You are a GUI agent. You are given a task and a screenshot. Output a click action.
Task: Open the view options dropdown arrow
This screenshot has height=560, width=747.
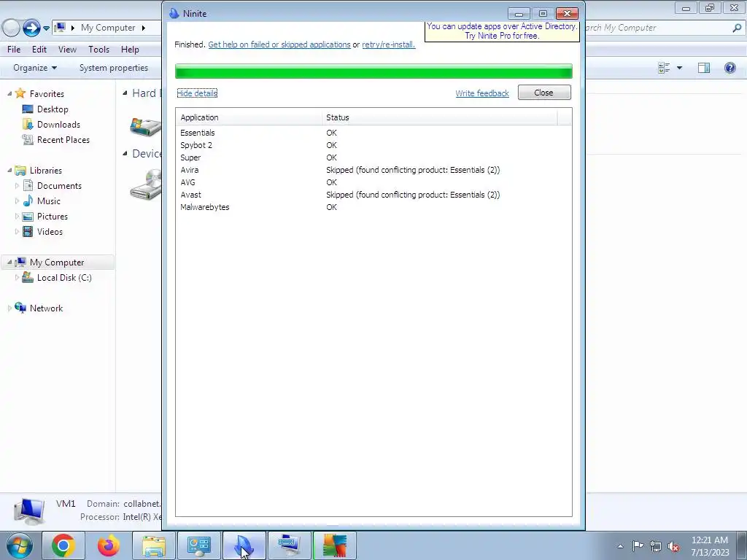click(679, 68)
